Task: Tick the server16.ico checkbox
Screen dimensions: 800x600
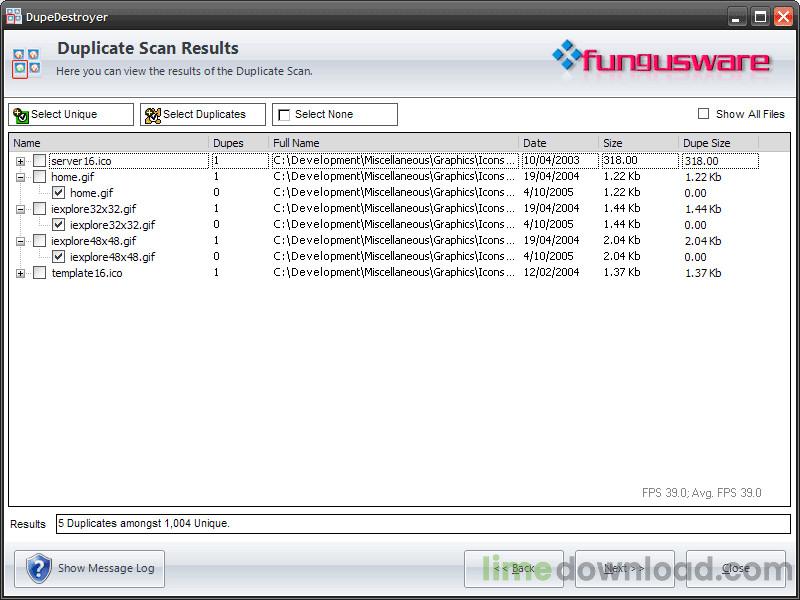Action: point(39,161)
